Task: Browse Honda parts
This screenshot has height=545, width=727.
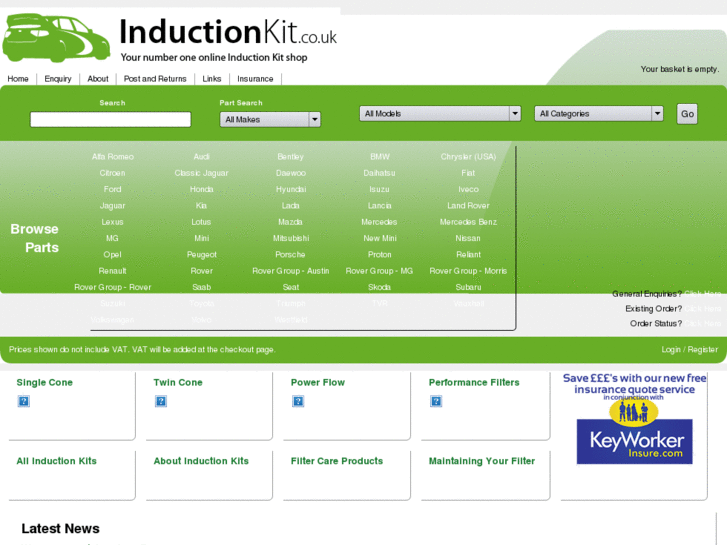Action: pos(201,189)
